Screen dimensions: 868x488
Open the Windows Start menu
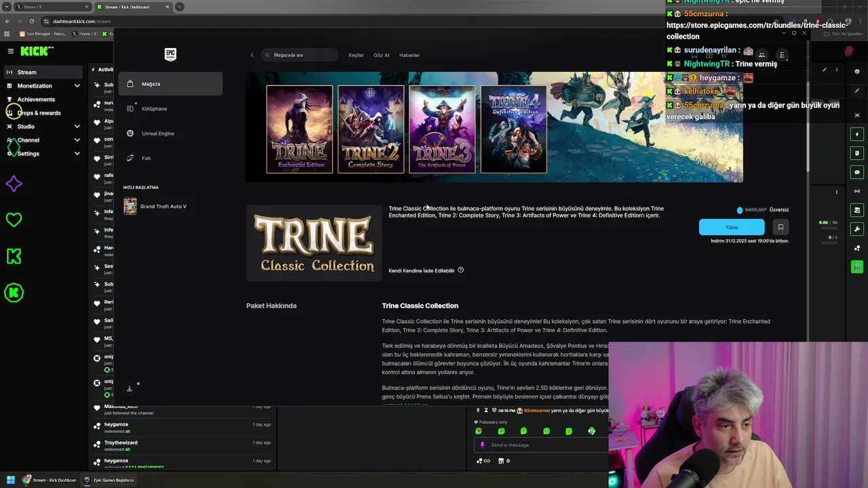[11, 480]
